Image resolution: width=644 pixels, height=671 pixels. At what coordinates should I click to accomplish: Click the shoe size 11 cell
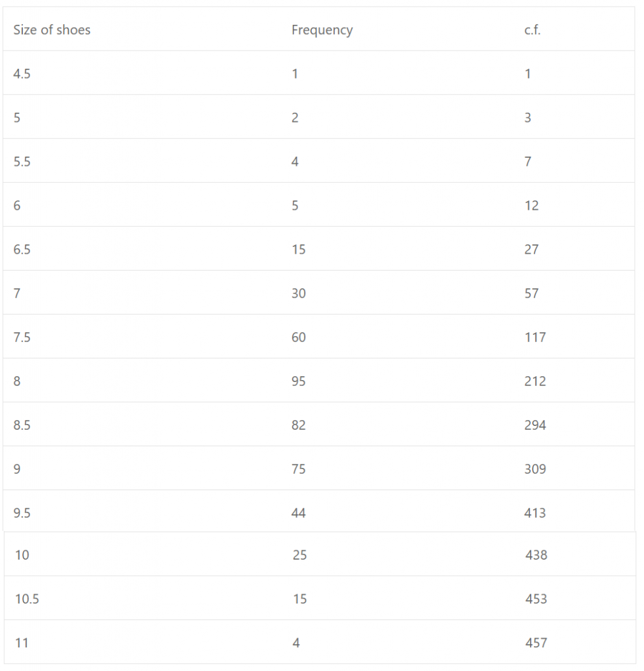coord(22,642)
